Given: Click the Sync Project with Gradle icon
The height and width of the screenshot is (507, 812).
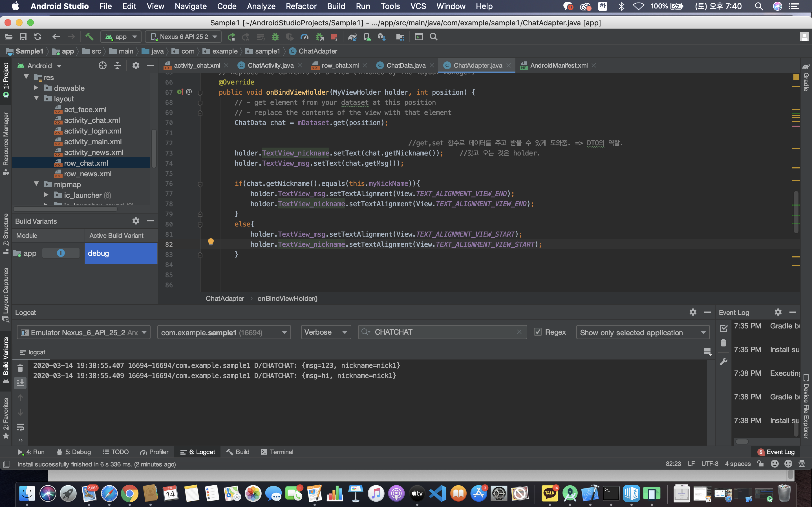Looking at the screenshot, I should coord(352,37).
